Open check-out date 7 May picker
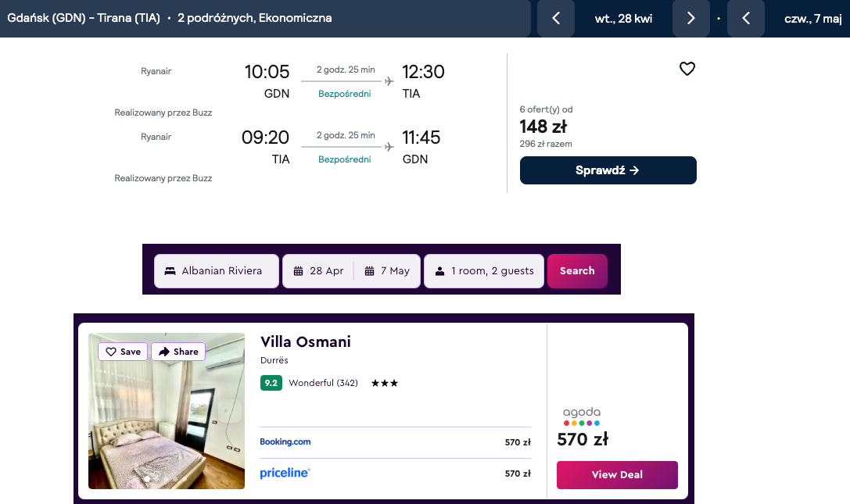This screenshot has width=850, height=504. [387, 271]
